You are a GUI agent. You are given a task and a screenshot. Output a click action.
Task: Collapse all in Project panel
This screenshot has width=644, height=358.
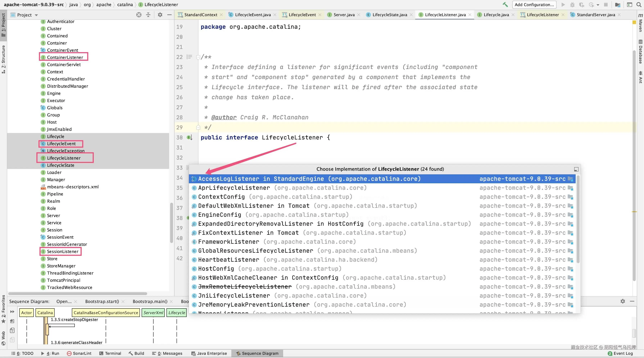(x=148, y=15)
